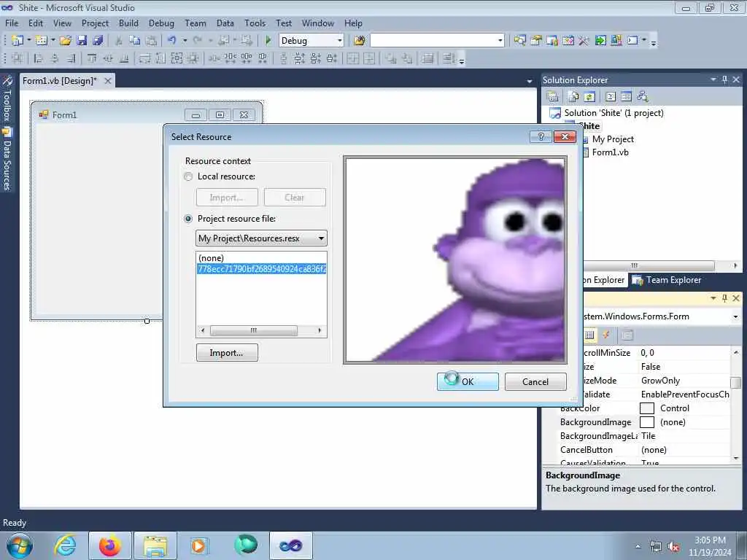This screenshot has height=560, width=747.
Task: Click OK in the Select Resource dialog
Action: tap(468, 381)
